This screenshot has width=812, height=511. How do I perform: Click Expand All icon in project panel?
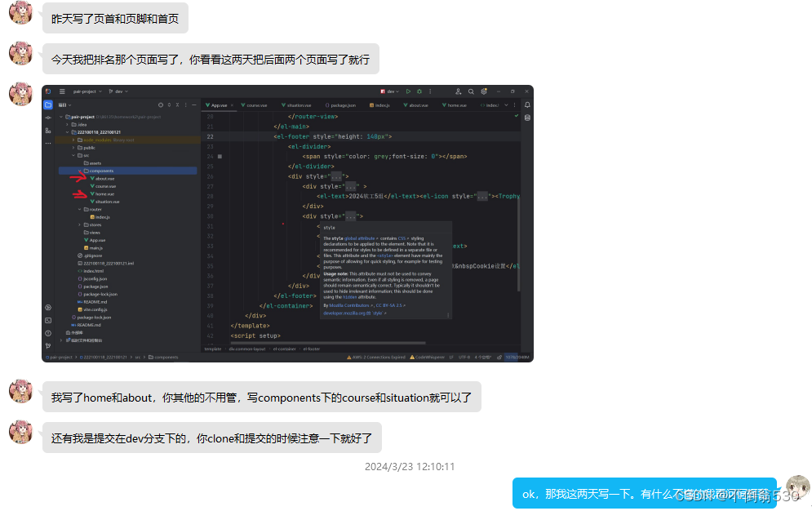coord(170,105)
